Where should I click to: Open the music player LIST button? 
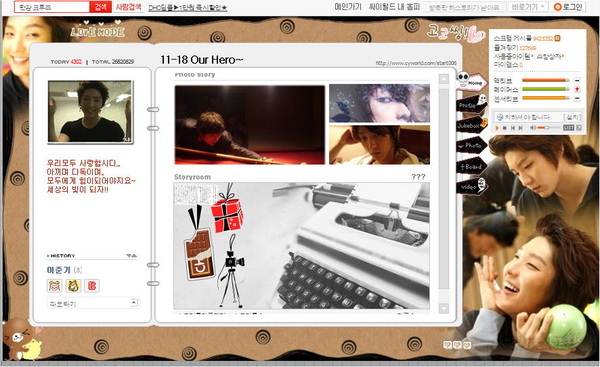(x=569, y=128)
